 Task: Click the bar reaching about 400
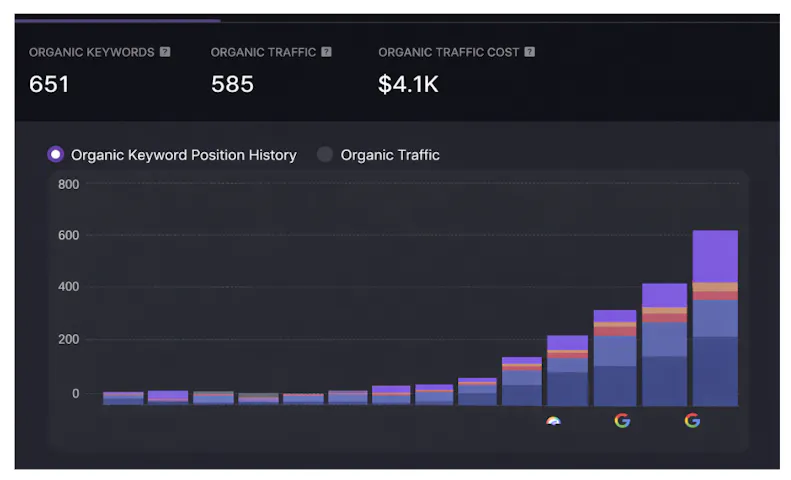664,345
